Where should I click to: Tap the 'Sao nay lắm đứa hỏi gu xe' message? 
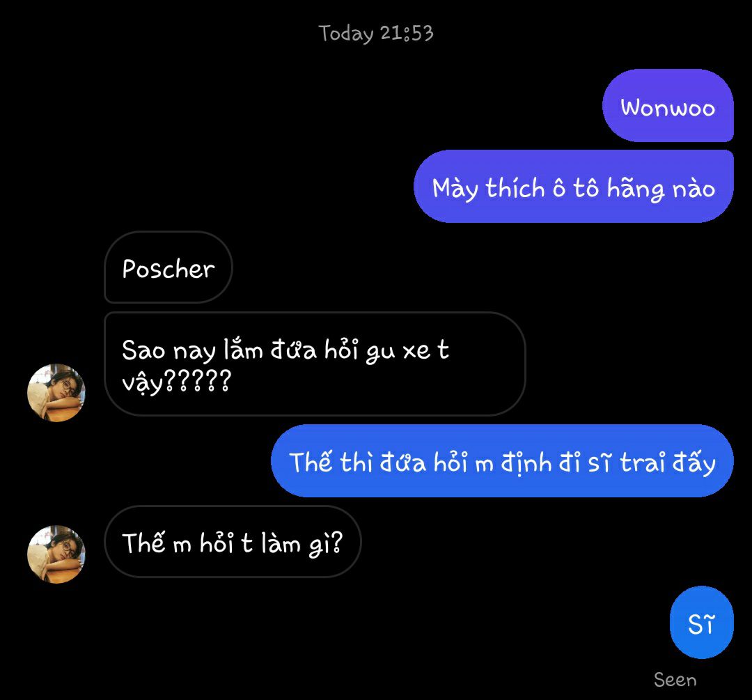pos(315,364)
